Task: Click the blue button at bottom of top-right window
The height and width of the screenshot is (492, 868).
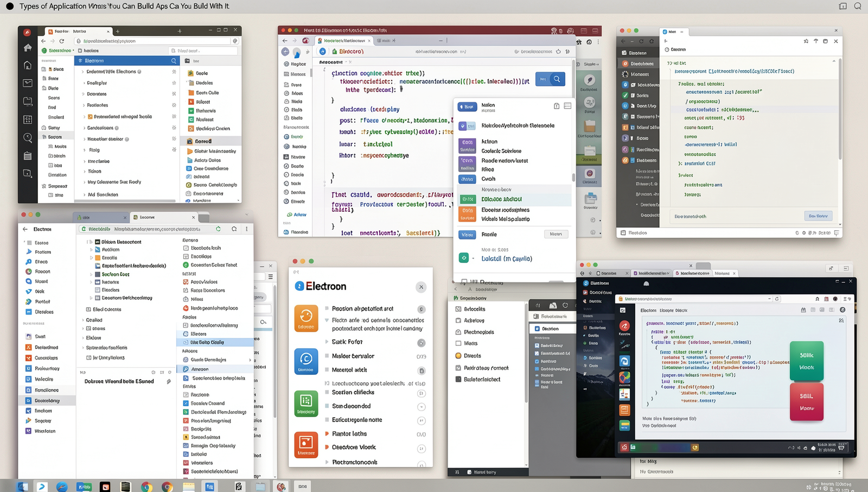Action: [x=818, y=216]
